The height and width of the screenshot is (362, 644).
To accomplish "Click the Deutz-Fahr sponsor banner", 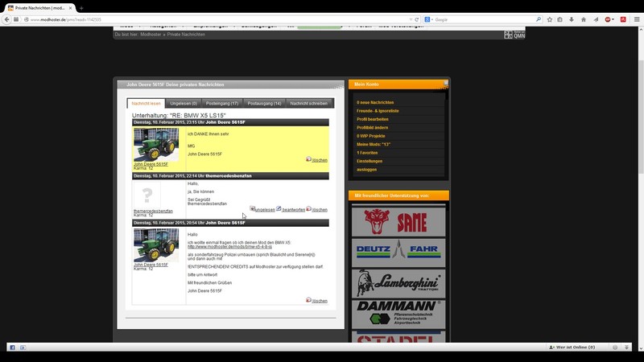I will point(398,252).
